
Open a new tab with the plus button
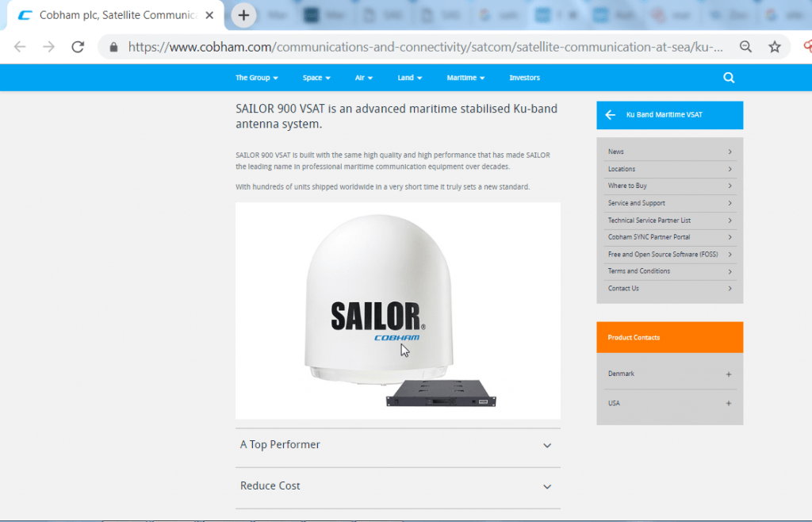[243, 16]
